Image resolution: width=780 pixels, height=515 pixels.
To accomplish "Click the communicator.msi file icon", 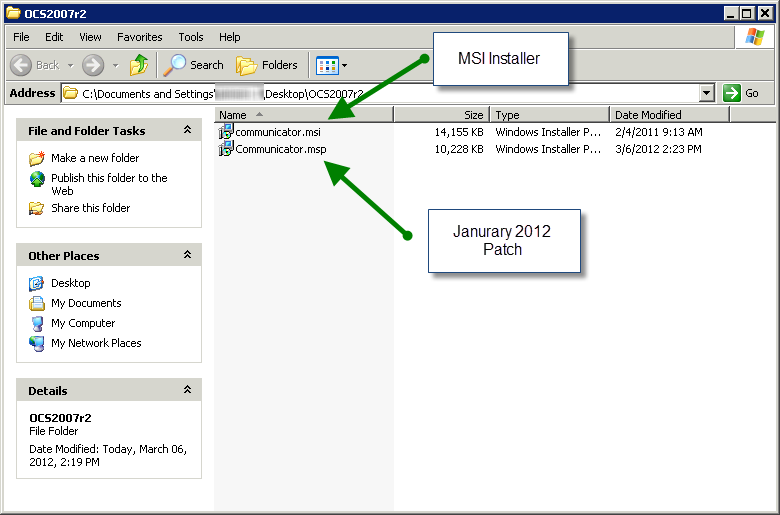I will 226,132.
